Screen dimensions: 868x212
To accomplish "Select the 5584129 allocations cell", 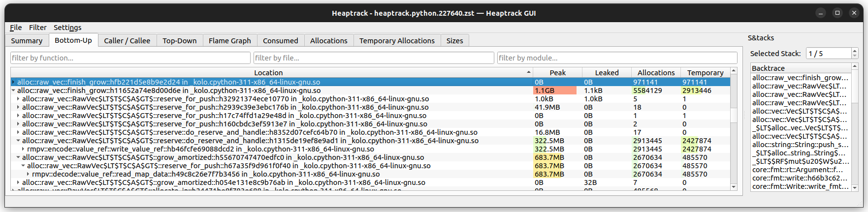I will pos(656,91).
